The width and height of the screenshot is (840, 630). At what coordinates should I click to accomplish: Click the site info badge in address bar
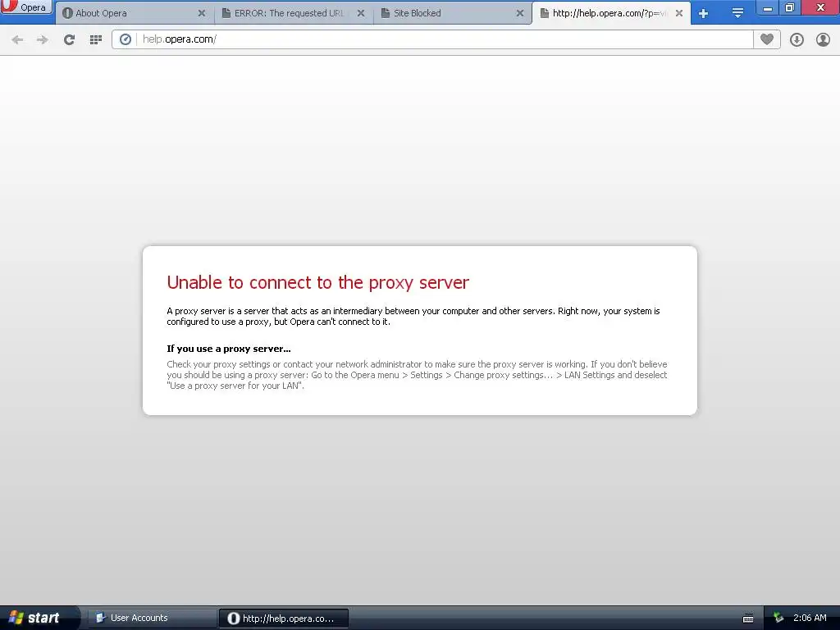click(126, 39)
